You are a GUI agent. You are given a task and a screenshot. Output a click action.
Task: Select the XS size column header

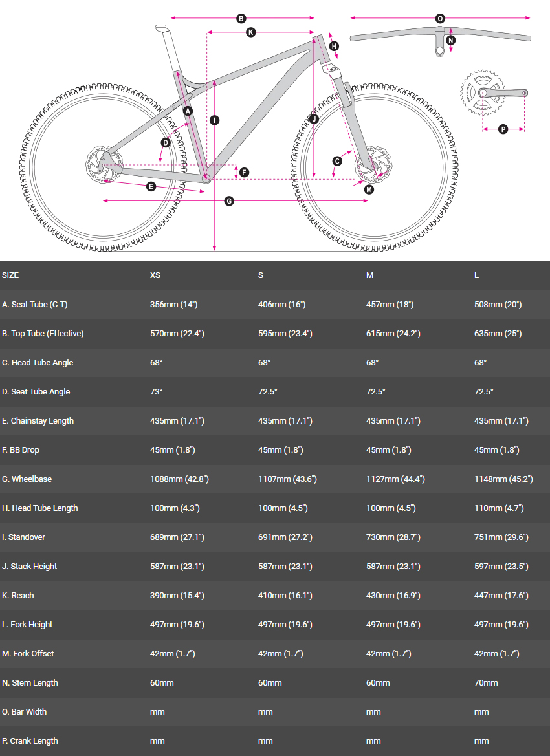pyautogui.click(x=155, y=275)
